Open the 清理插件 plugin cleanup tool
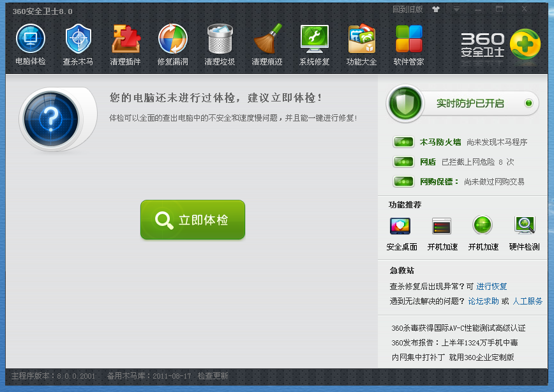The image size is (554, 392). [126, 45]
